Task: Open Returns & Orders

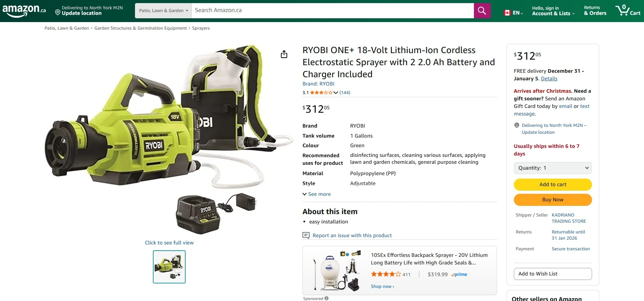Action: click(595, 10)
